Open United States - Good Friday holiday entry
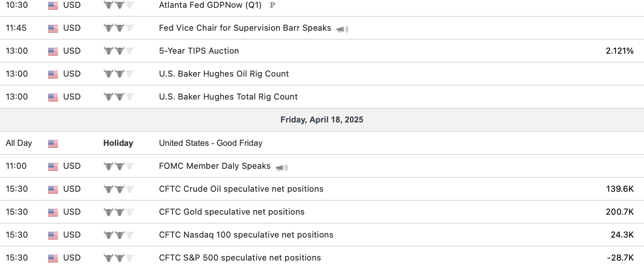644x272 pixels. pyautogui.click(x=211, y=143)
